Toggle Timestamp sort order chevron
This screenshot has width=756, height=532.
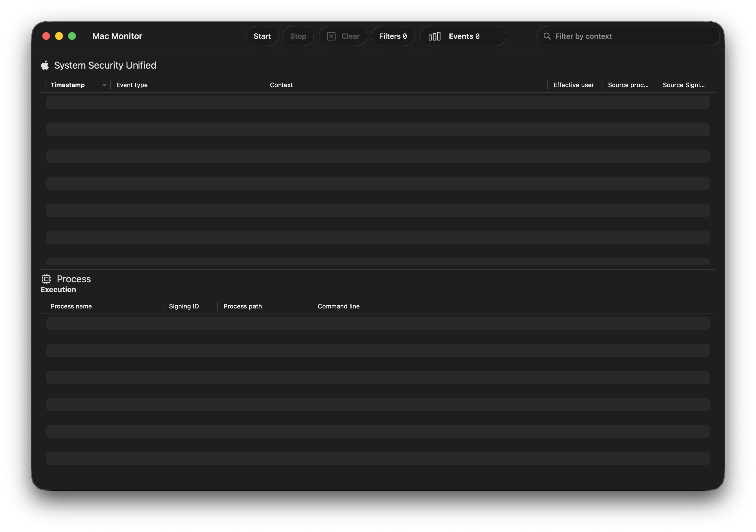point(104,85)
